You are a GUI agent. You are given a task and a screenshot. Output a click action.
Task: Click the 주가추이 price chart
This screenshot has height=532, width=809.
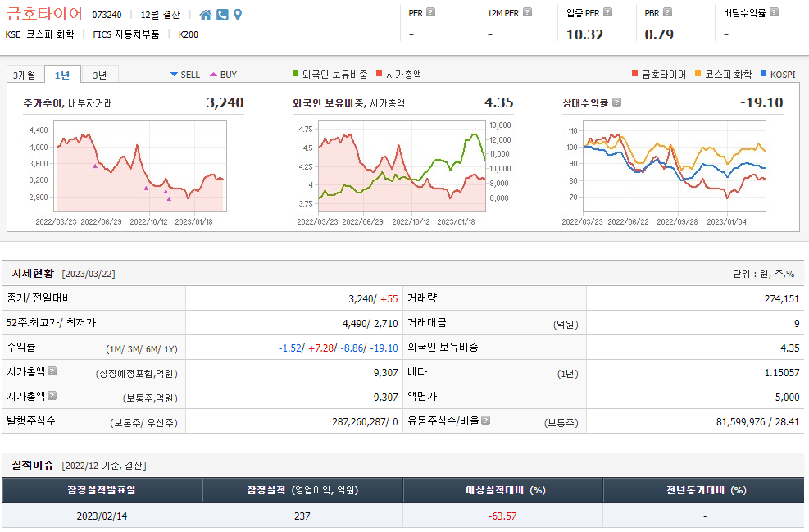(140, 166)
